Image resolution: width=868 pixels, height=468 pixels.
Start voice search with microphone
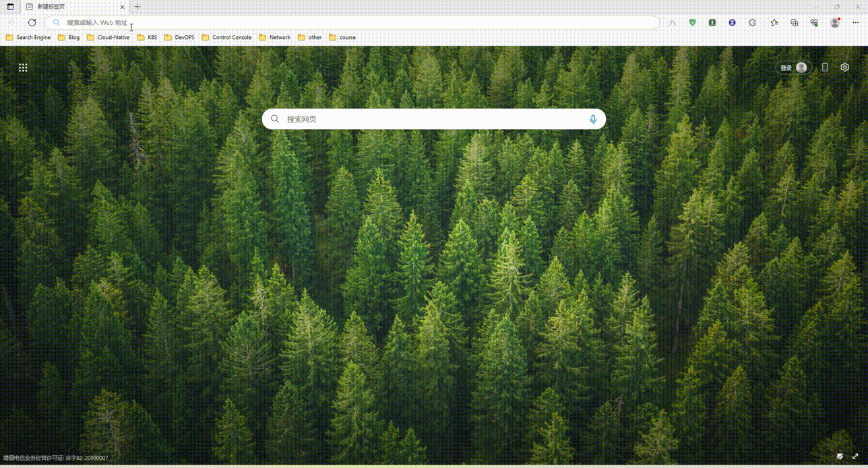(593, 119)
